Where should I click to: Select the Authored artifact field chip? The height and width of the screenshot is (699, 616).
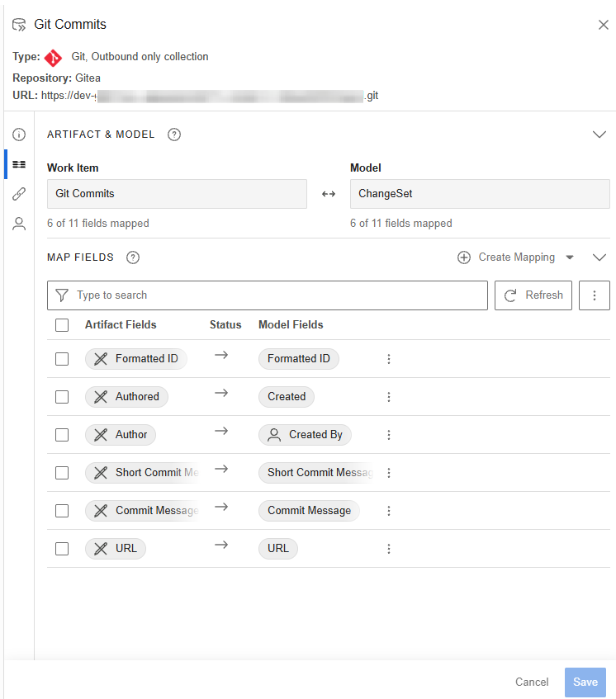(x=126, y=397)
